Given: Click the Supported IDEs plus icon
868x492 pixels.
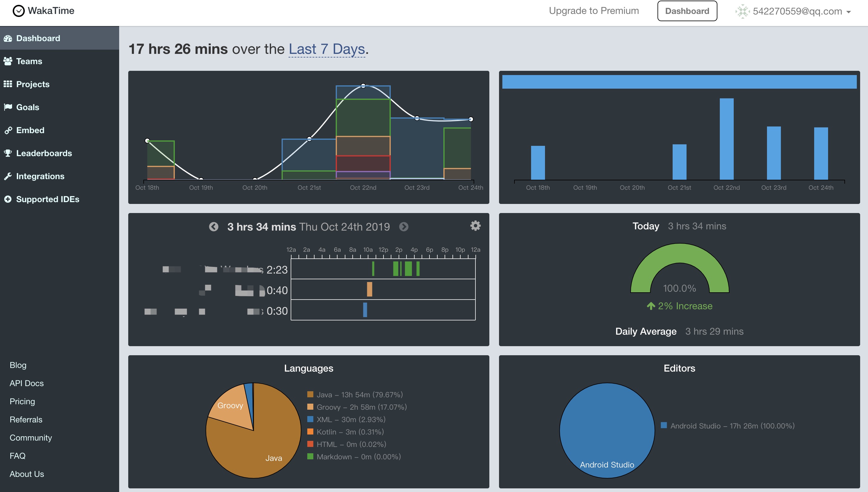Looking at the screenshot, I should pyautogui.click(x=8, y=199).
